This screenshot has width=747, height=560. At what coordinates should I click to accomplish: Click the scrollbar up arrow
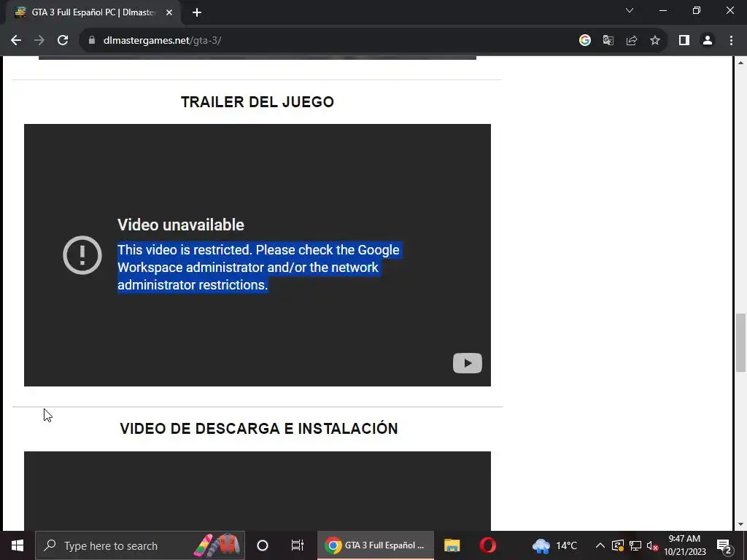click(740, 63)
